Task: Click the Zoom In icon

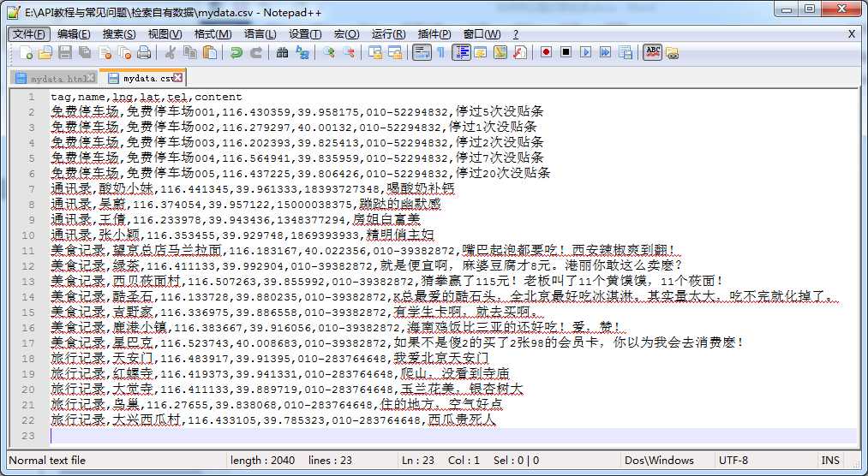Action: [329, 52]
